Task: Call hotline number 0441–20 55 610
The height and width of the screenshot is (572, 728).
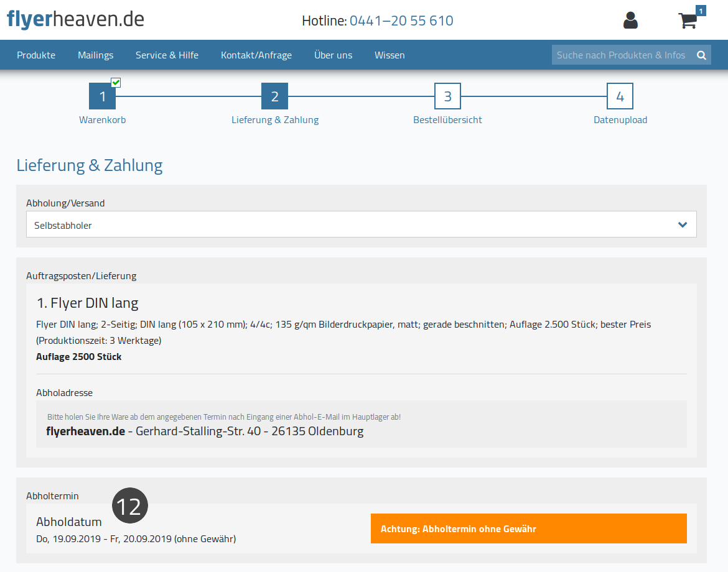Action: tap(401, 21)
